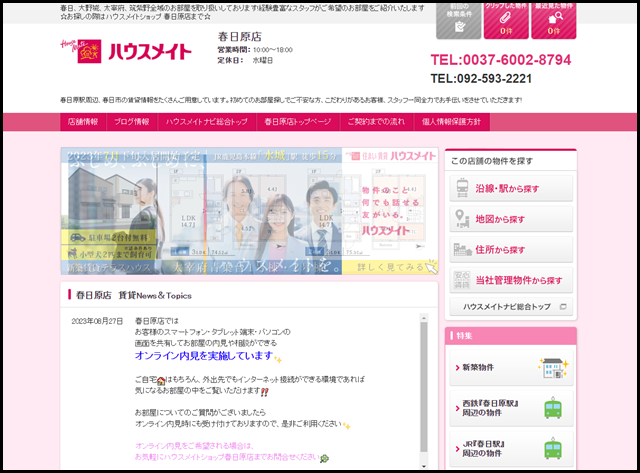Select 当社管理物件から探す button
This screenshot has width=640, height=473.
pyautogui.click(x=511, y=280)
